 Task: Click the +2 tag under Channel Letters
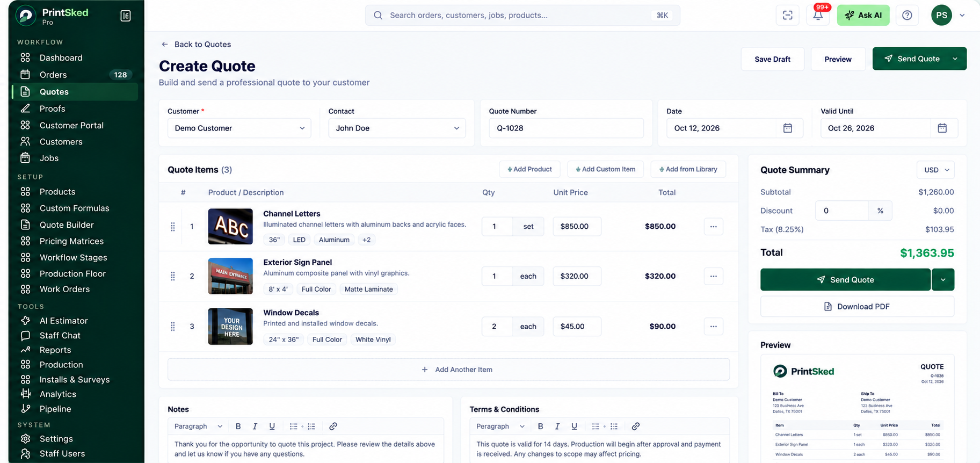click(x=366, y=240)
